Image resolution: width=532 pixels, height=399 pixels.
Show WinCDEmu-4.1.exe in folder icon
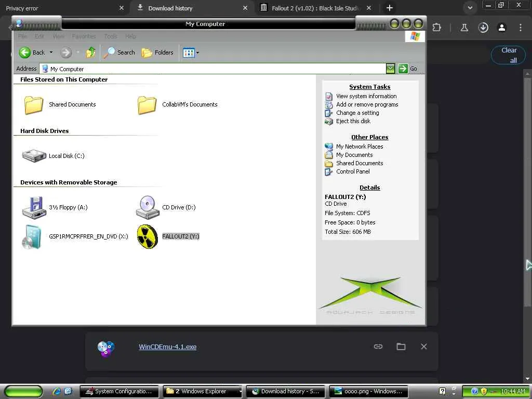pyautogui.click(x=401, y=347)
